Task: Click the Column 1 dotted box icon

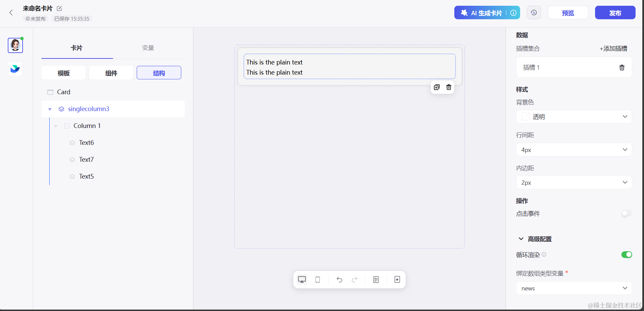Action: 67,126
